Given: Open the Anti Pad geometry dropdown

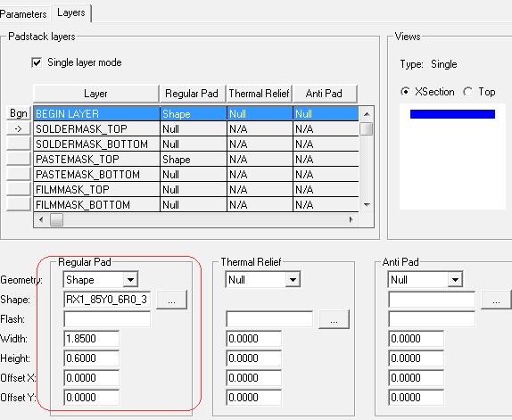Looking at the screenshot, I should [x=455, y=280].
